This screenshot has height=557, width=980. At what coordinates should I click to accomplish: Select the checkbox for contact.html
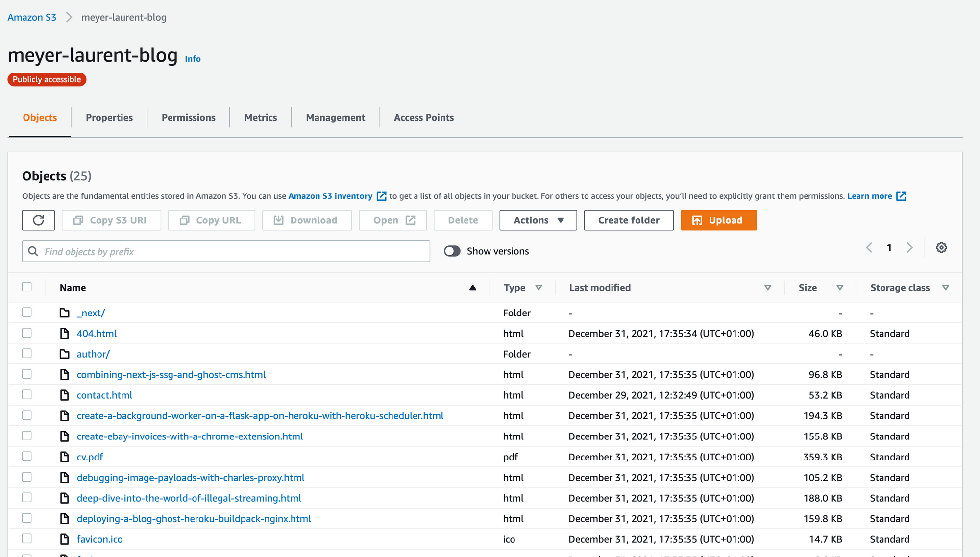pyautogui.click(x=27, y=395)
